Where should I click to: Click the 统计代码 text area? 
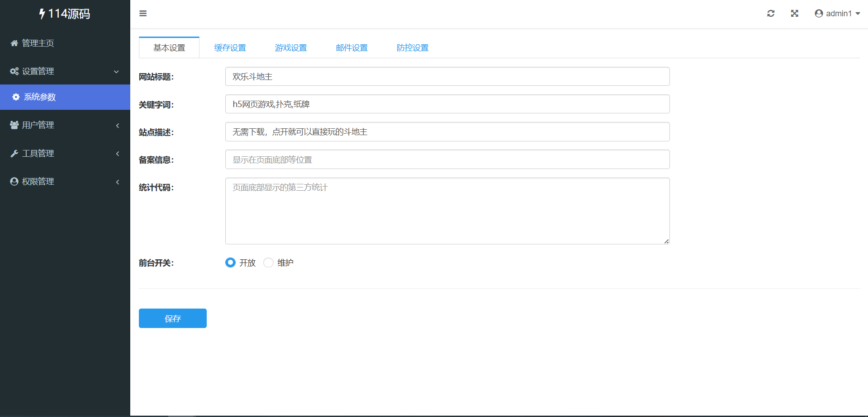(447, 211)
